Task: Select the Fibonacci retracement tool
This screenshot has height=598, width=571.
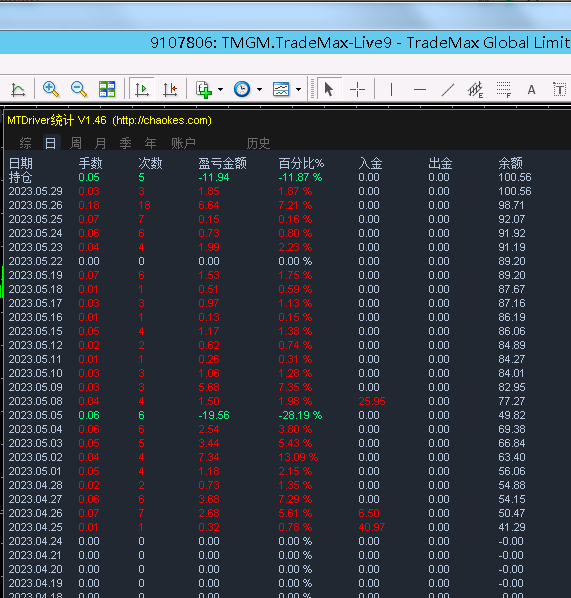Action: click(x=503, y=90)
